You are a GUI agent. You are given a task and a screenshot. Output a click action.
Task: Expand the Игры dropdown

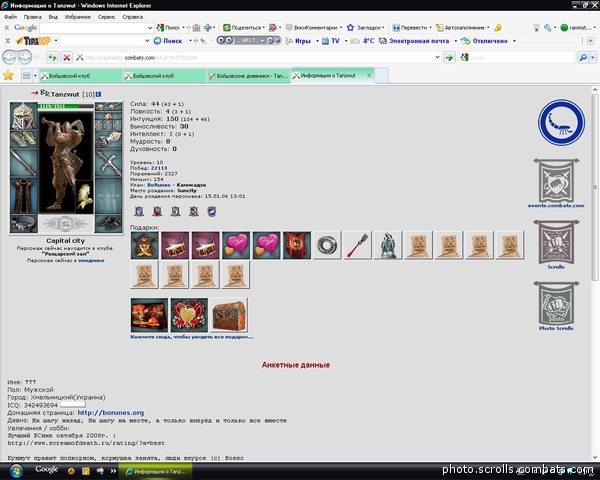(x=317, y=41)
